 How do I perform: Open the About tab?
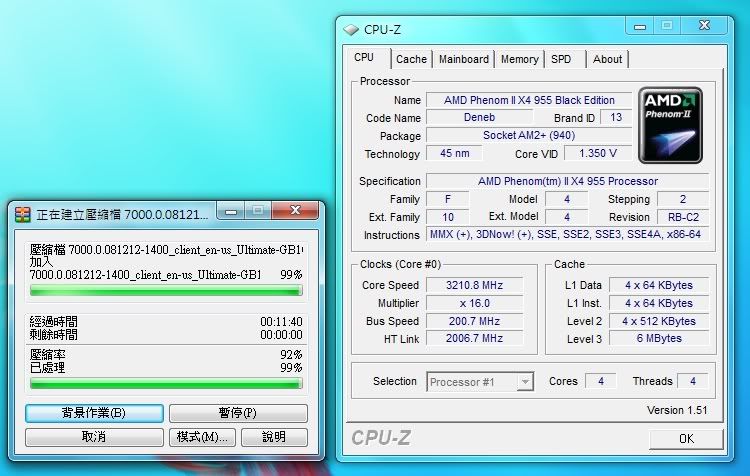pos(607,59)
